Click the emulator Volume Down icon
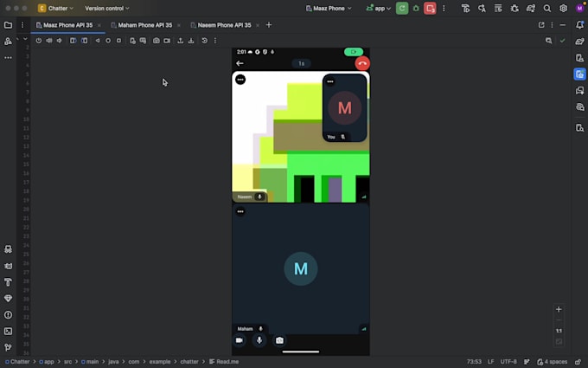This screenshot has height=368, width=588. pos(60,41)
